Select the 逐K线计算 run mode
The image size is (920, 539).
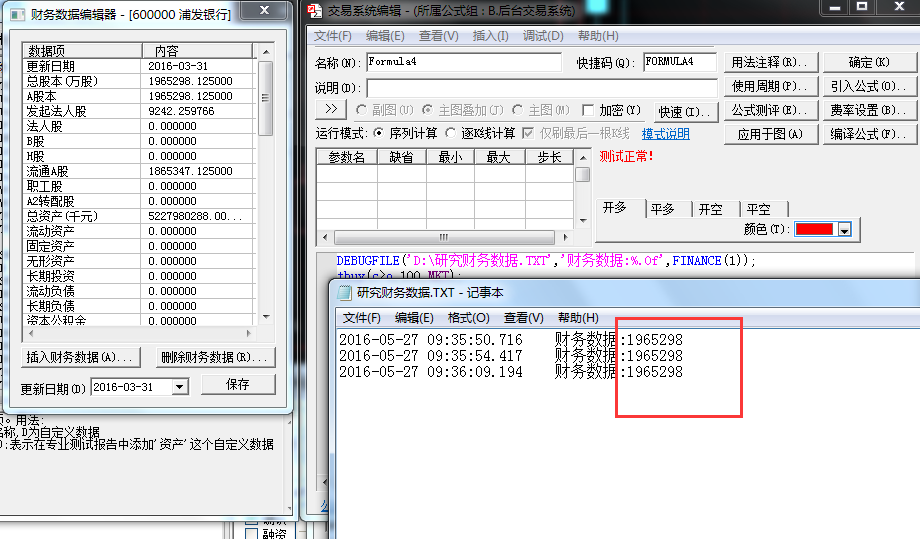[x=452, y=133]
